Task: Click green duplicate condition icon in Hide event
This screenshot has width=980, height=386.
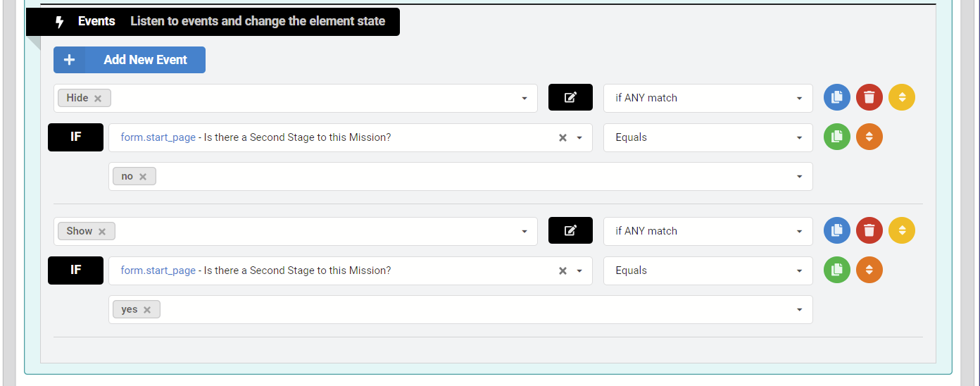Action: pos(837,137)
